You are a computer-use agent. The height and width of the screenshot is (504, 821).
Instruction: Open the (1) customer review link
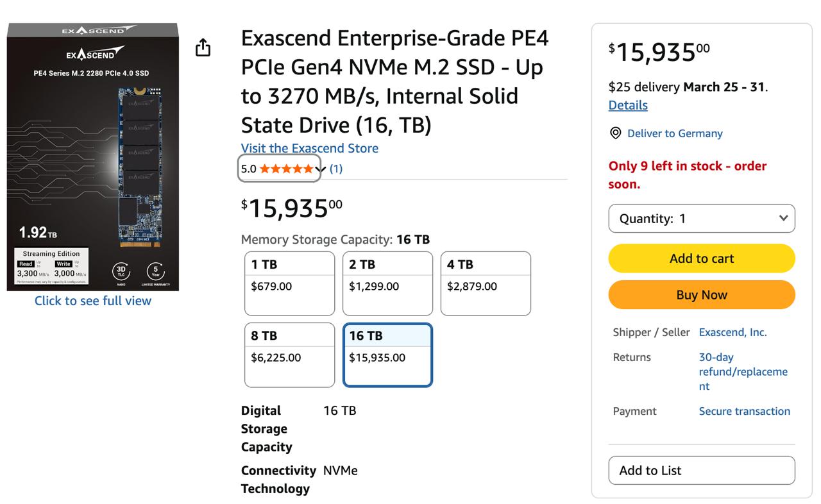(335, 168)
